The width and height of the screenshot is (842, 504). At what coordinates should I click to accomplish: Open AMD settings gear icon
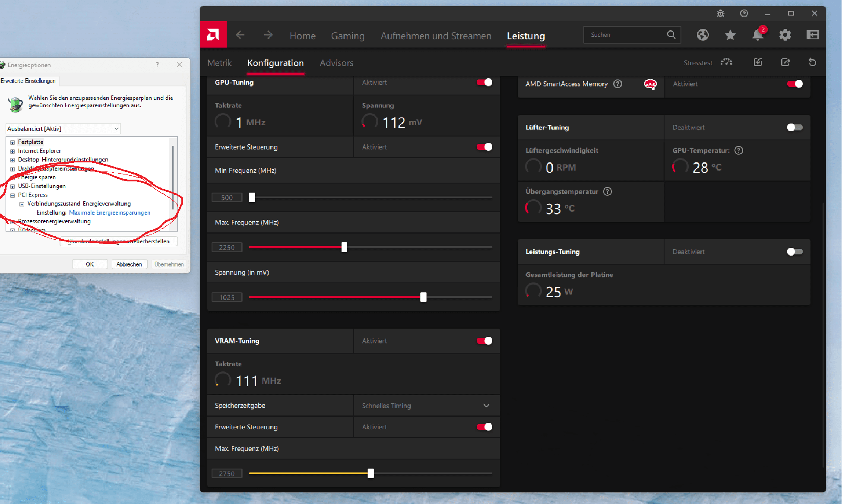[x=785, y=35]
